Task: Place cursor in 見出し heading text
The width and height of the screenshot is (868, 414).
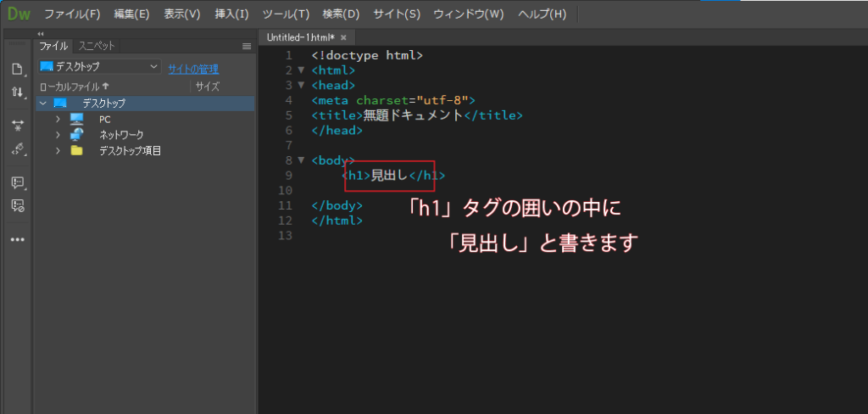Action: (389, 176)
